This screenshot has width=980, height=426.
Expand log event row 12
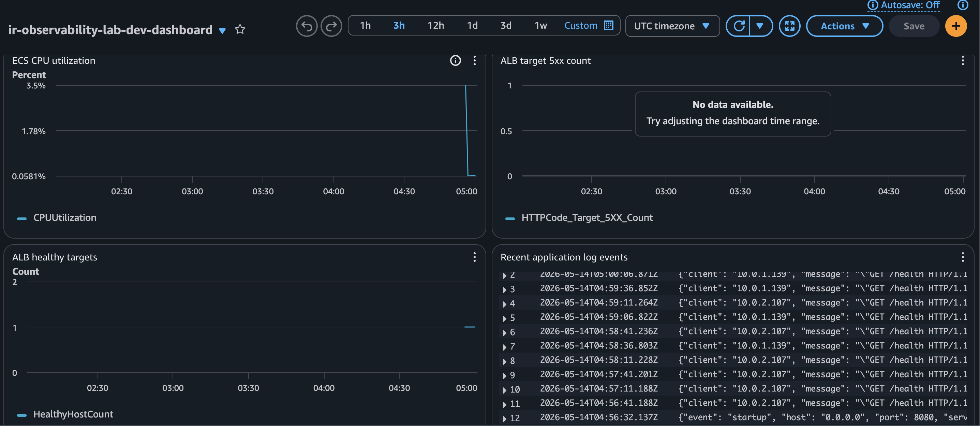point(504,419)
